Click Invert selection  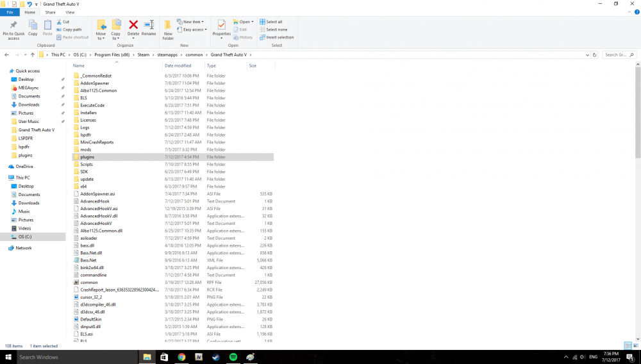tap(276, 37)
